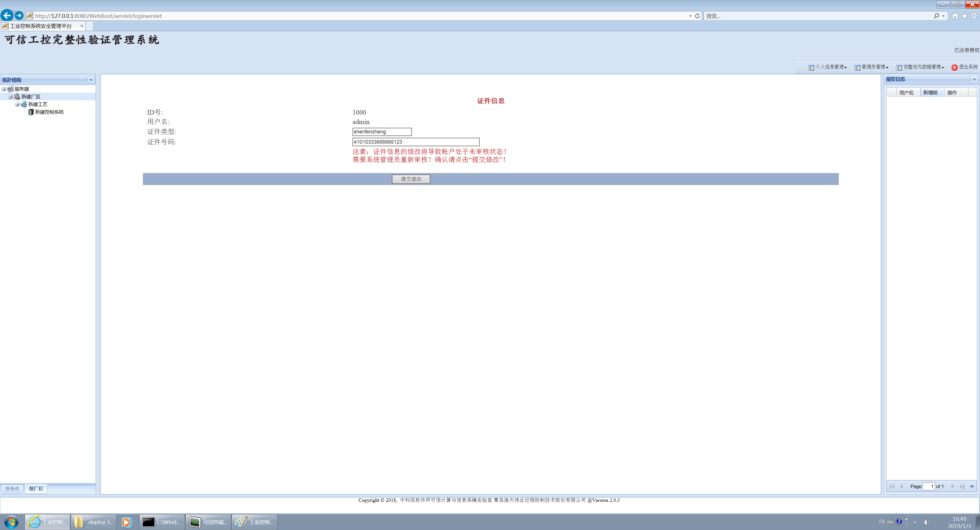Collapse the 报警日志 panel with double-arrow icon
This screenshot has width=980, height=530.
(973, 79)
